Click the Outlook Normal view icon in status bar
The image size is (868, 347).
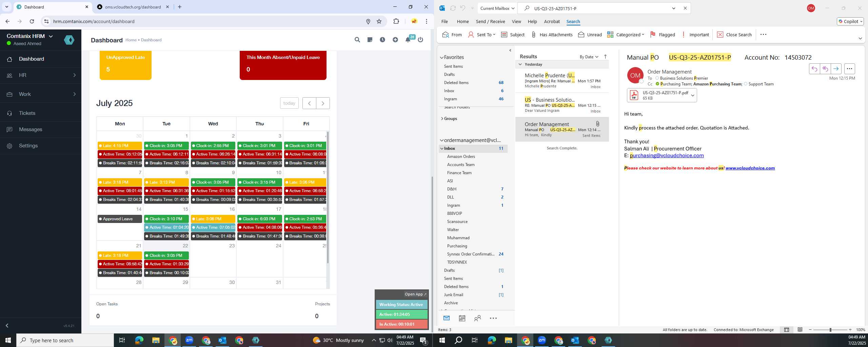(787, 330)
